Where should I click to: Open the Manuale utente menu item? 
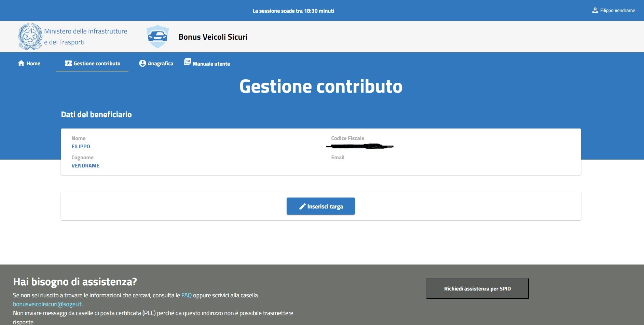[211, 64]
